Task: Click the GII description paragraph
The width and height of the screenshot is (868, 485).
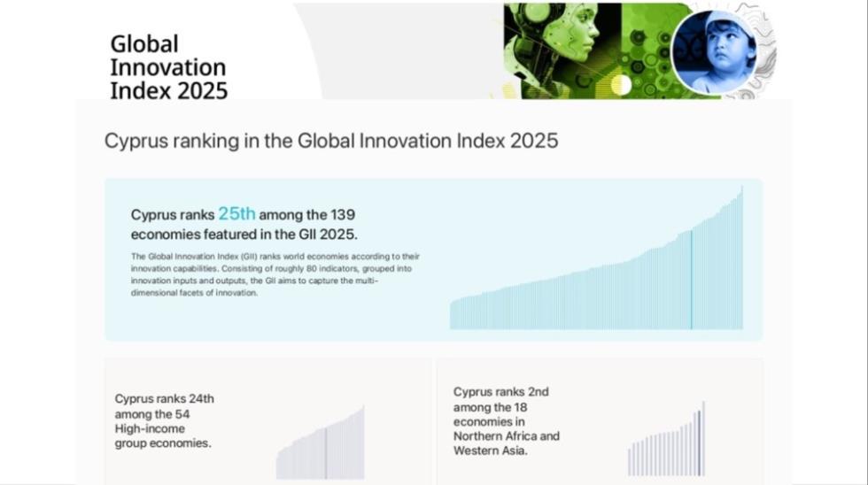Action: tap(275, 275)
